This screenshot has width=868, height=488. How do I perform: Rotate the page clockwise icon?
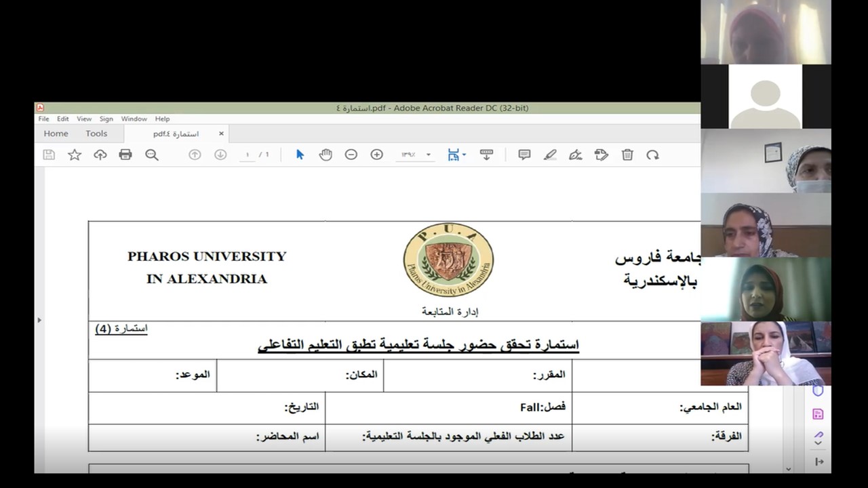652,155
